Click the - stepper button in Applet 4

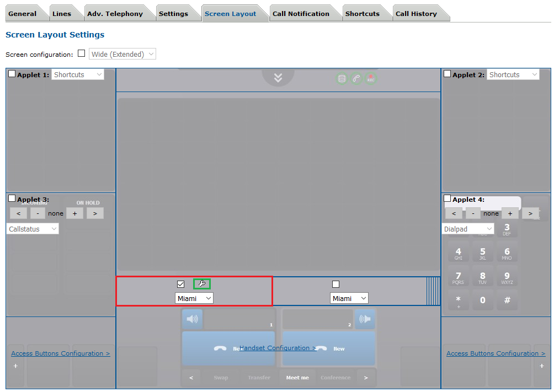point(473,213)
